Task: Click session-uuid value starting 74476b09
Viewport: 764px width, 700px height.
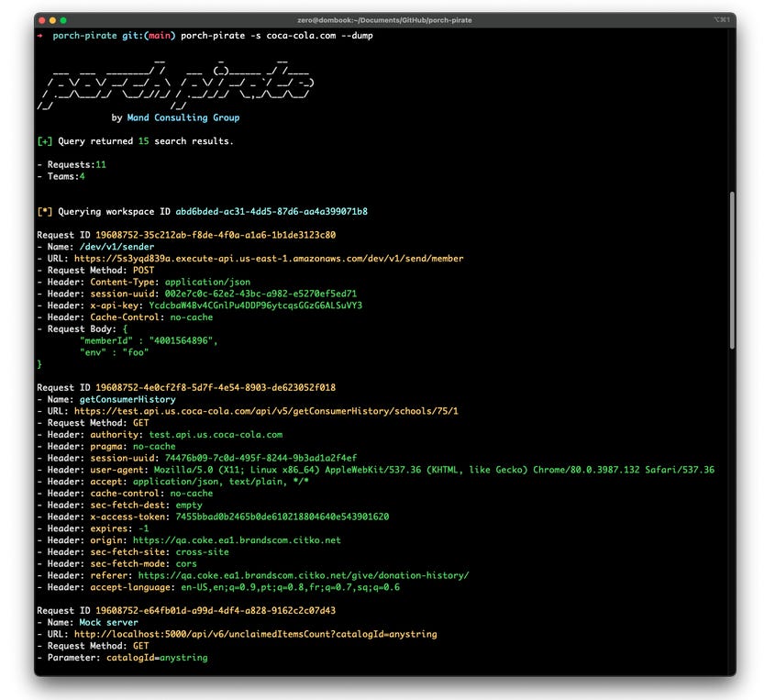Action: [260, 458]
